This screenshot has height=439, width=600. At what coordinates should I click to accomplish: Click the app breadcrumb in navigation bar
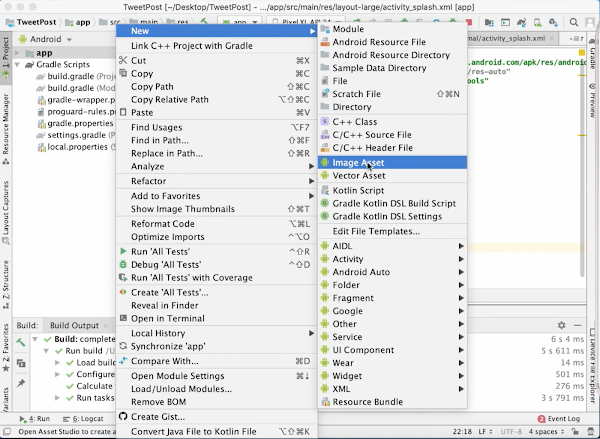pos(78,22)
